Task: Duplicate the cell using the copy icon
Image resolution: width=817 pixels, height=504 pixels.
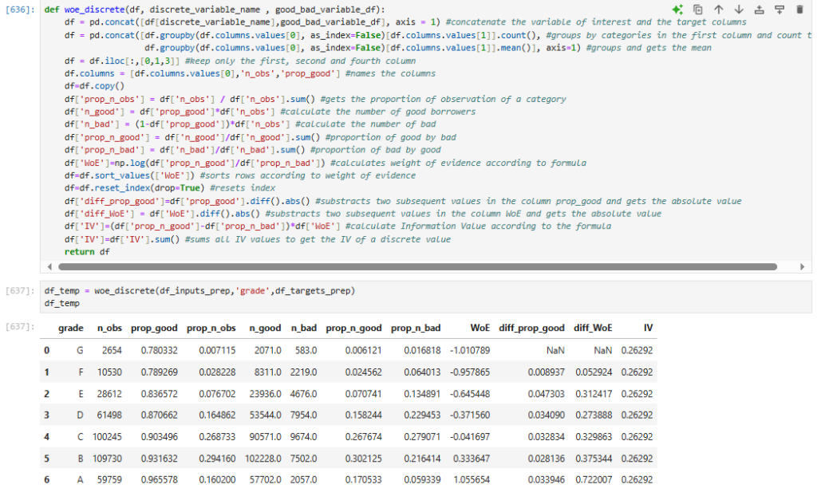Action: click(x=698, y=10)
